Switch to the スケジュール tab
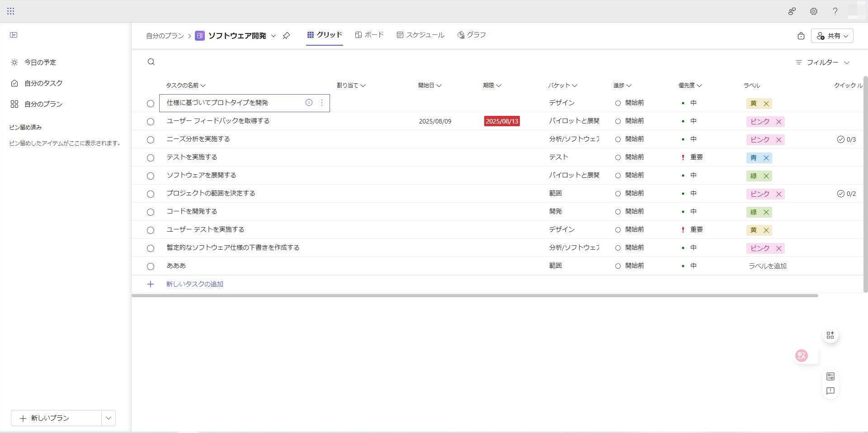The image size is (868, 433). 420,35
